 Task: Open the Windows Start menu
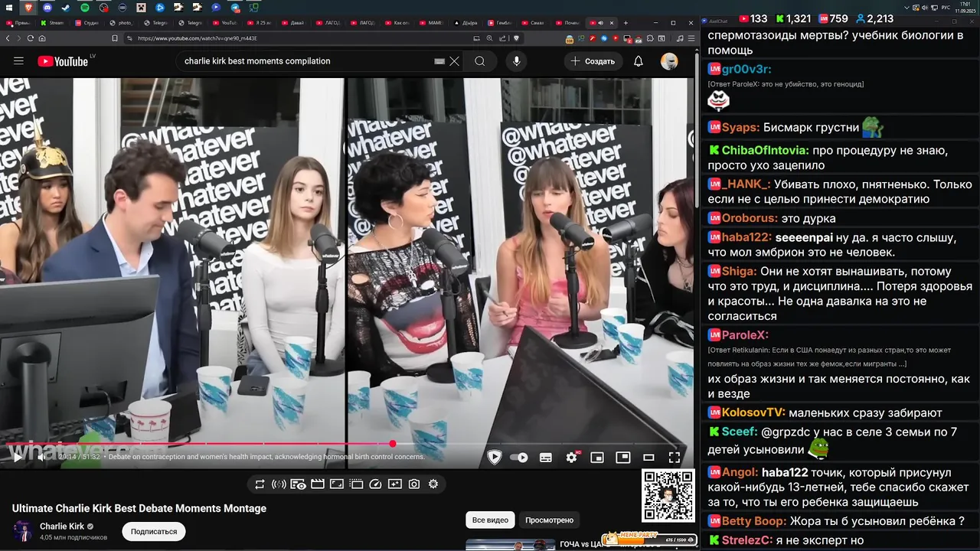point(8,7)
